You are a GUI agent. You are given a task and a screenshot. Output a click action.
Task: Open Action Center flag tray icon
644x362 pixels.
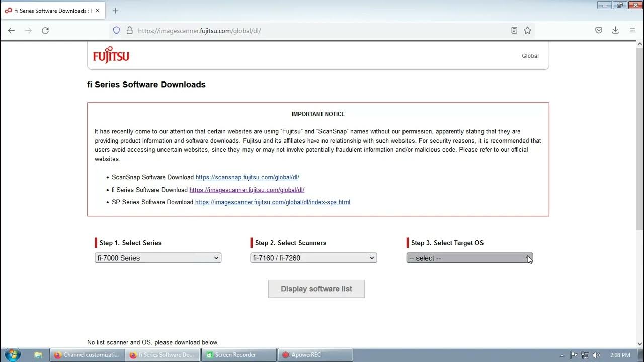click(x=574, y=355)
